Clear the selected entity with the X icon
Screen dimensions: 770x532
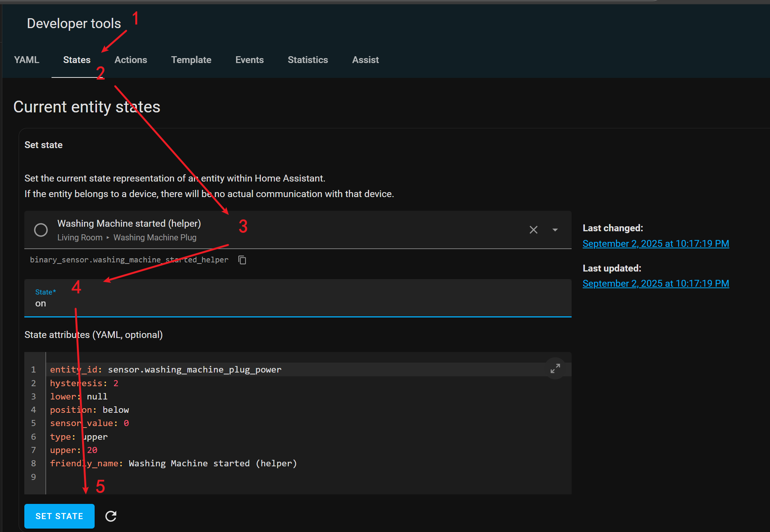point(534,230)
